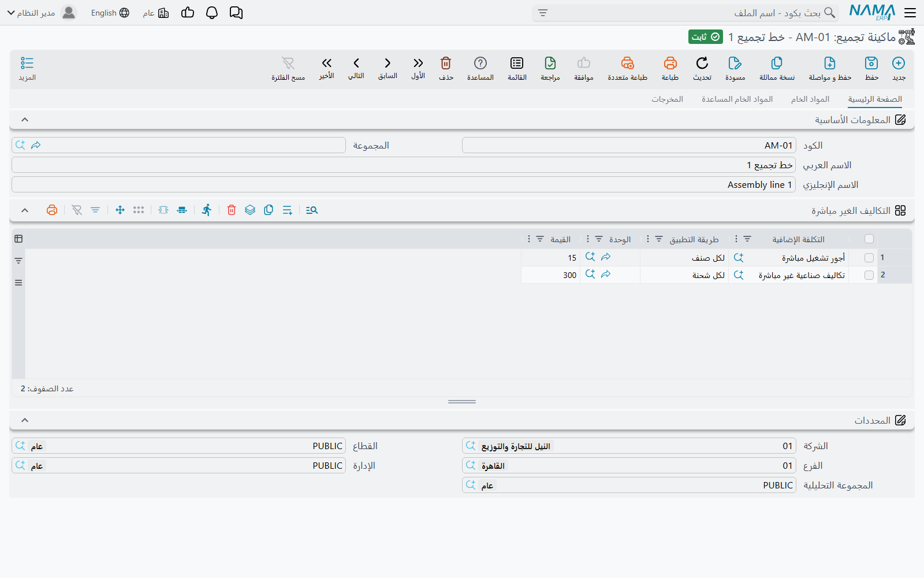Click the طباعة print icon in toolbar

click(x=670, y=63)
